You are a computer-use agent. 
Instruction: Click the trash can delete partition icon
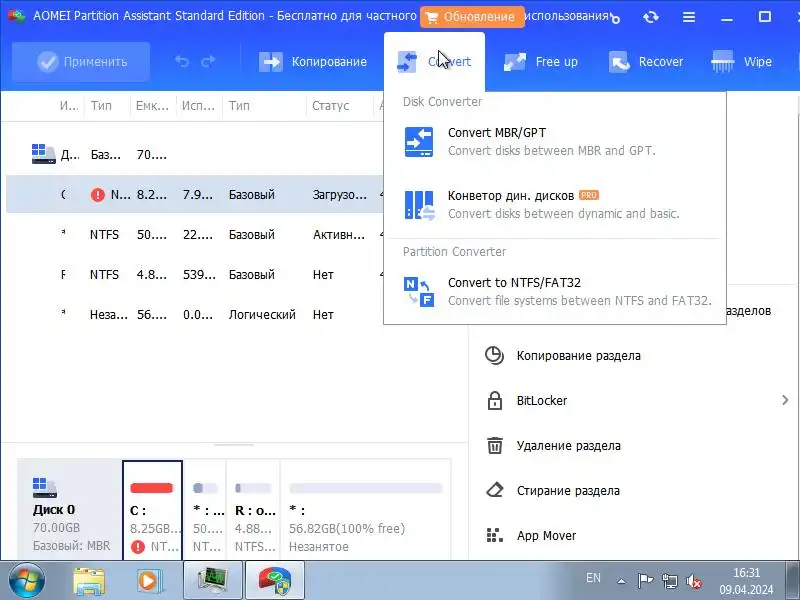pos(494,445)
